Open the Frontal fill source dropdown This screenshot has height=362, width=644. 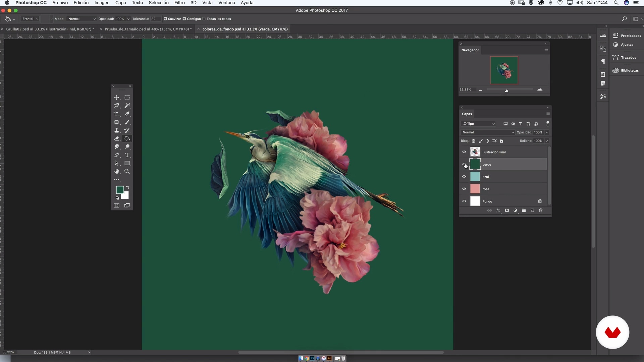pos(30,19)
